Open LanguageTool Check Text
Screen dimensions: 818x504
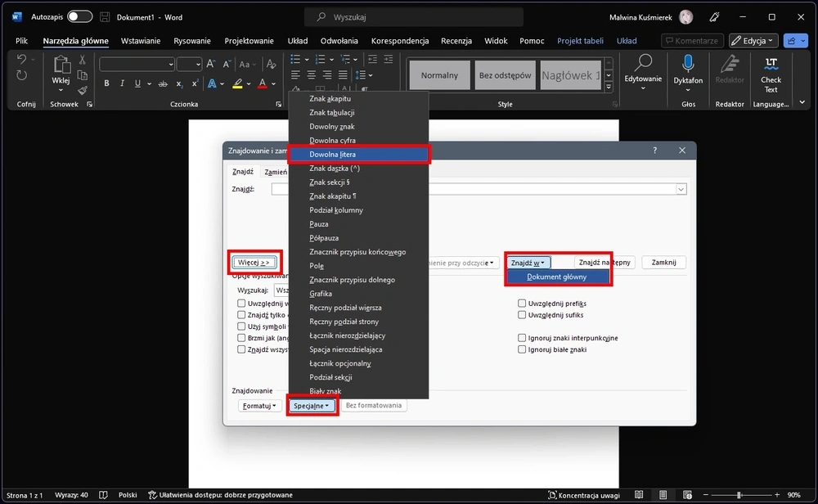[771, 75]
